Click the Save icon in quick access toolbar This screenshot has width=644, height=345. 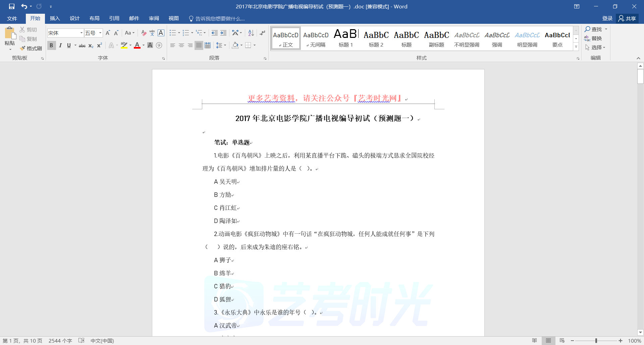tap(12, 6)
